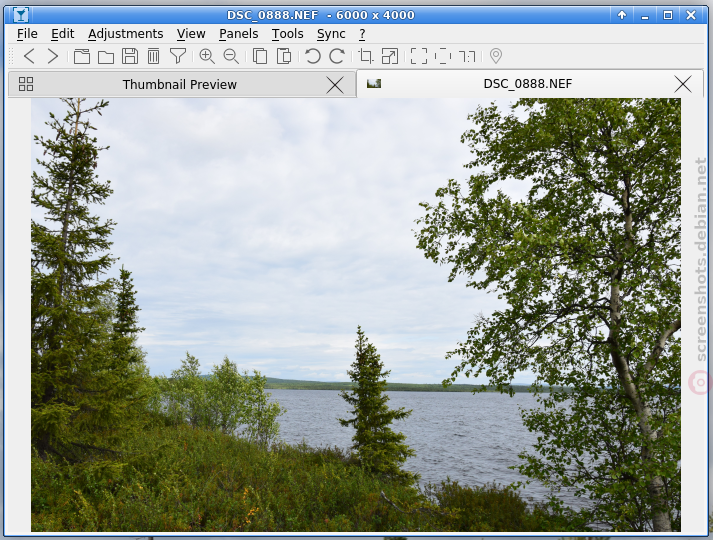Minimize the window from the title bar

645,15
